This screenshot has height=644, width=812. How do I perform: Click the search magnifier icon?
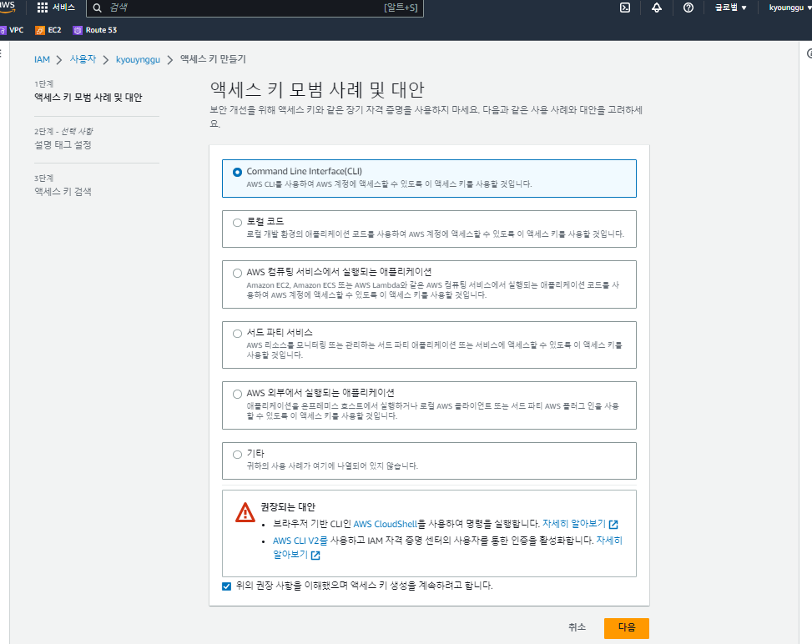(98, 8)
